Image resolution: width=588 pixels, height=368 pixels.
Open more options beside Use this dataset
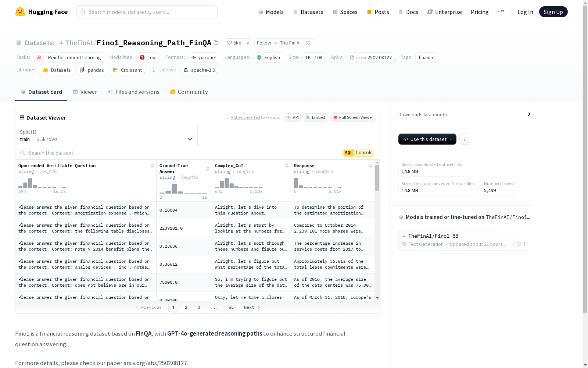coord(465,139)
